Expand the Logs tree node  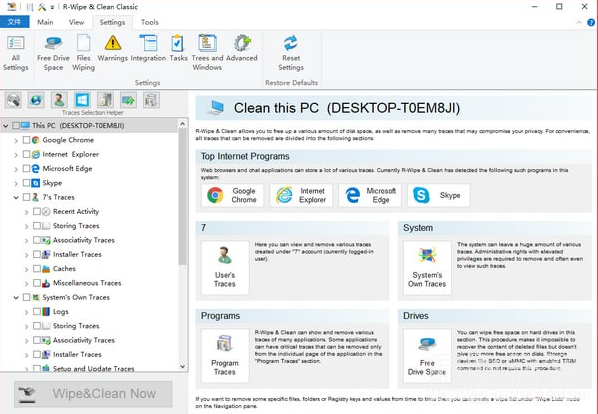click(x=27, y=312)
